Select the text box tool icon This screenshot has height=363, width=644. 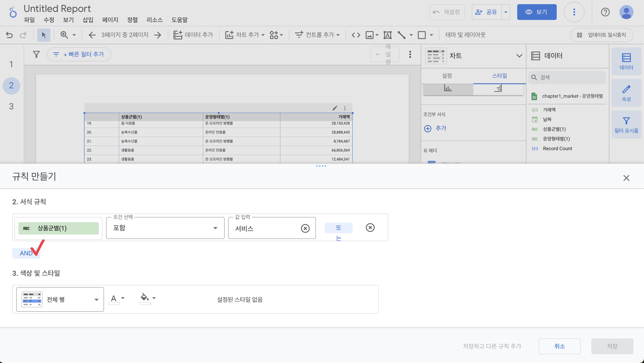(x=387, y=35)
